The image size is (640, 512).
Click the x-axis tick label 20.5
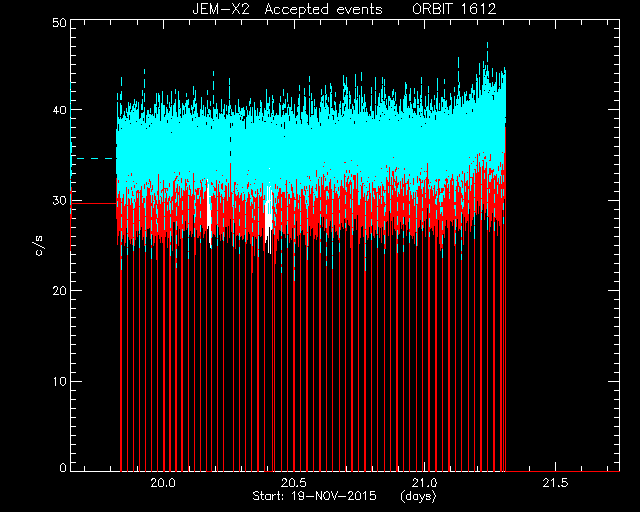(293, 483)
